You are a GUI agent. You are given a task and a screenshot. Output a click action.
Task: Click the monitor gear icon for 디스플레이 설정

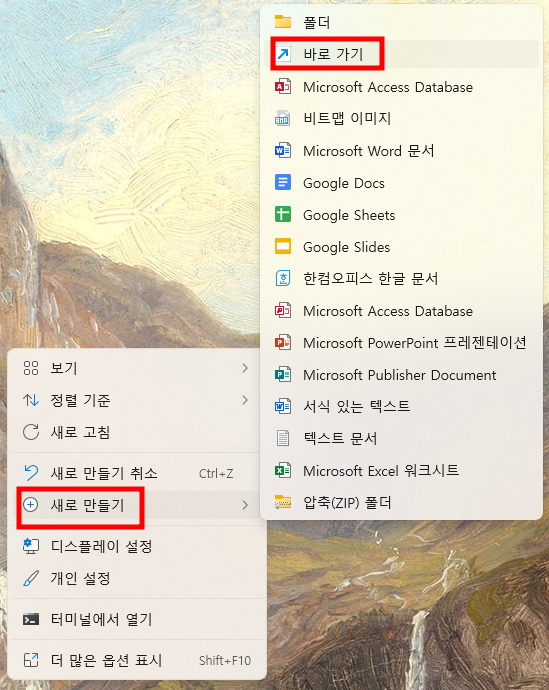pos(31,546)
